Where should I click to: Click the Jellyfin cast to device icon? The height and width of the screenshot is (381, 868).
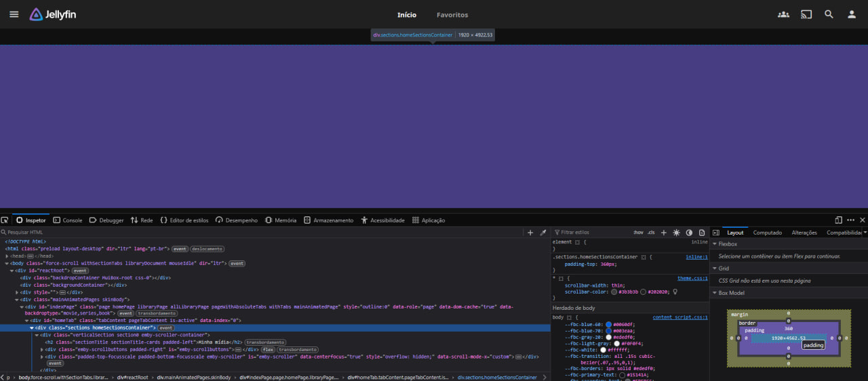pyautogui.click(x=806, y=14)
